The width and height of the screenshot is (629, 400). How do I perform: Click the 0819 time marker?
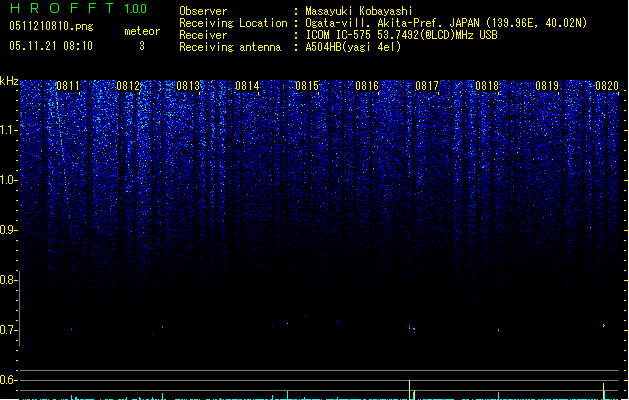tap(547, 86)
